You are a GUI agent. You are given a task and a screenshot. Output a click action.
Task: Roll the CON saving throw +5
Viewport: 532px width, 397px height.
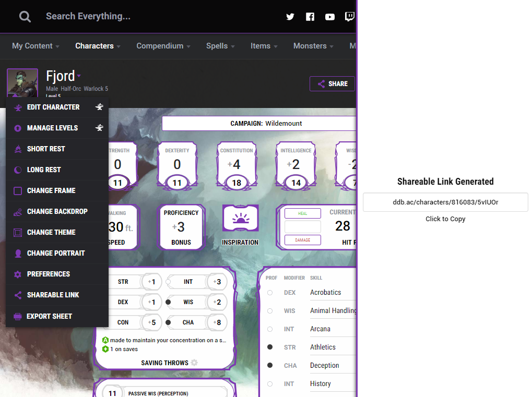(x=152, y=322)
